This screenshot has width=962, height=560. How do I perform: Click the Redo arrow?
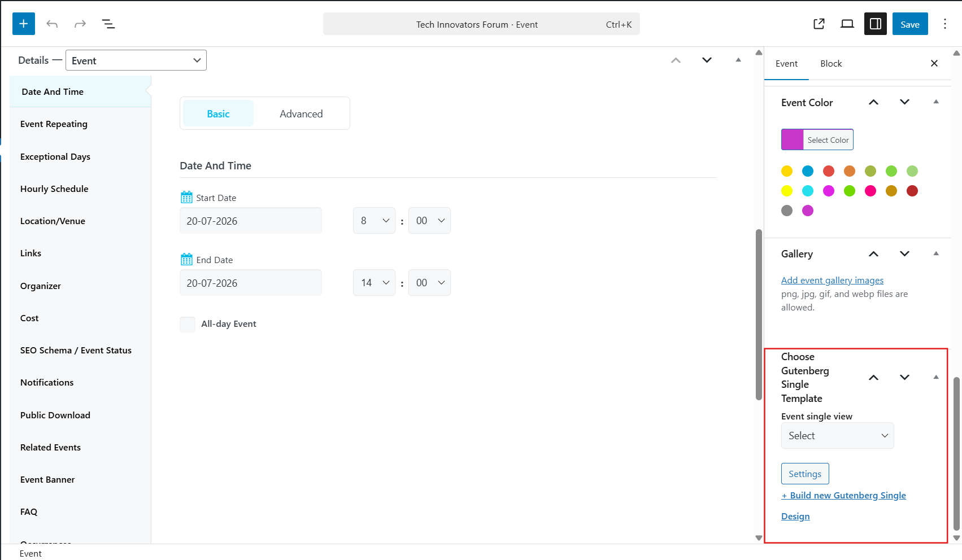pyautogui.click(x=80, y=24)
